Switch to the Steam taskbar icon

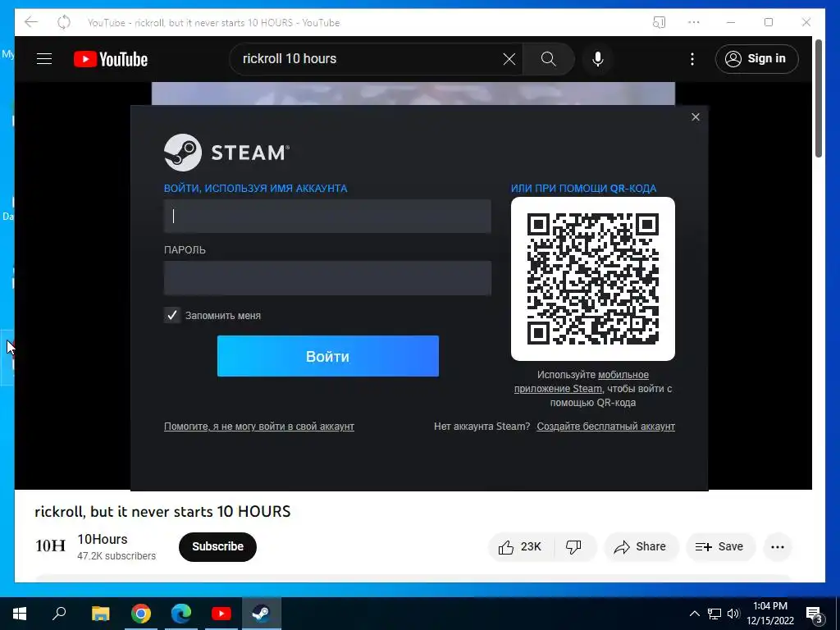point(262,614)
